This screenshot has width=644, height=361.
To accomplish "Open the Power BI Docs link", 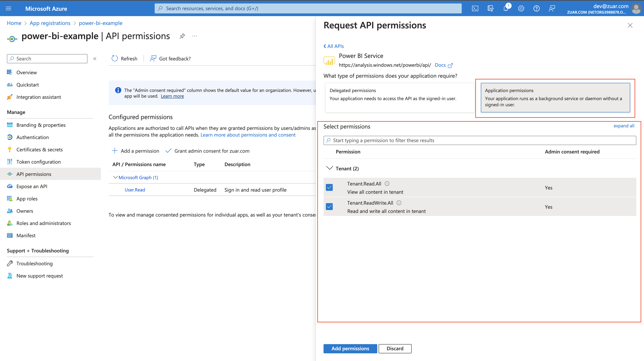I will (444, 65).
